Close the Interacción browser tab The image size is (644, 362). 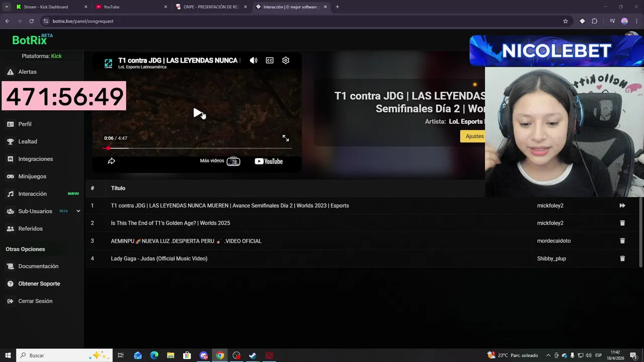(326, 7)
